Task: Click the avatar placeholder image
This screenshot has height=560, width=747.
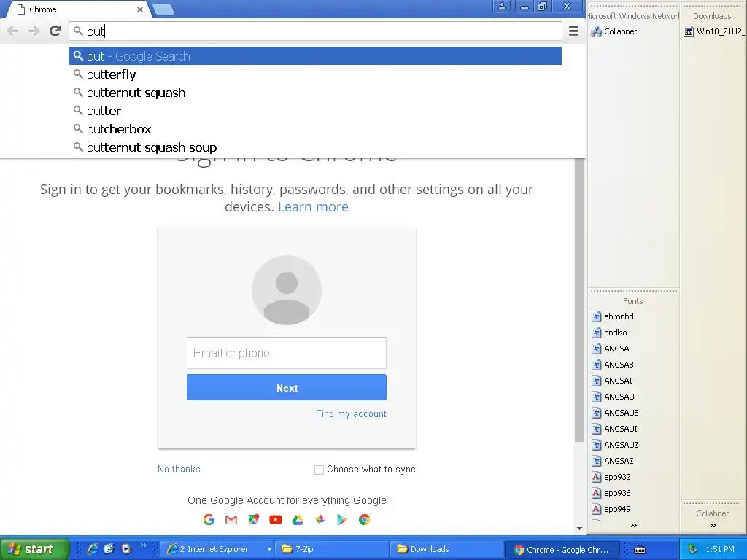Action: point(286,290)
